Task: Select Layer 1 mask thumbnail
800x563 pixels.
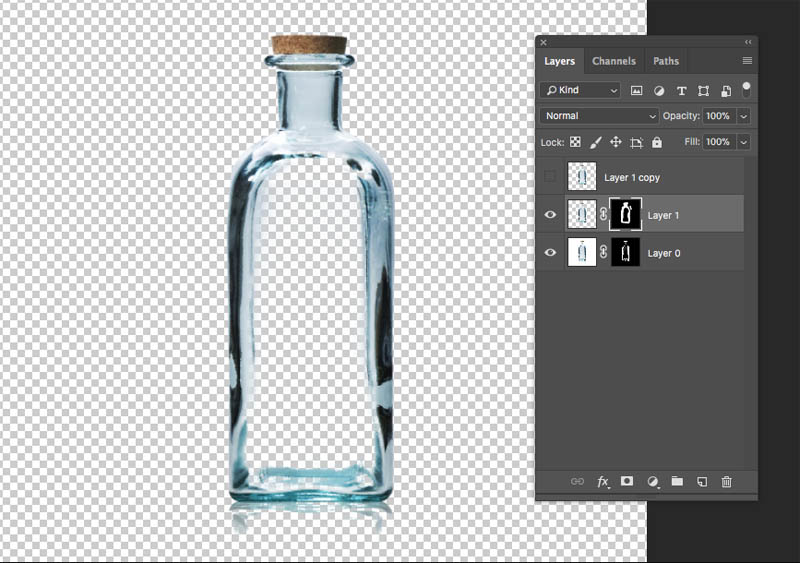Action: coord(626,214)
